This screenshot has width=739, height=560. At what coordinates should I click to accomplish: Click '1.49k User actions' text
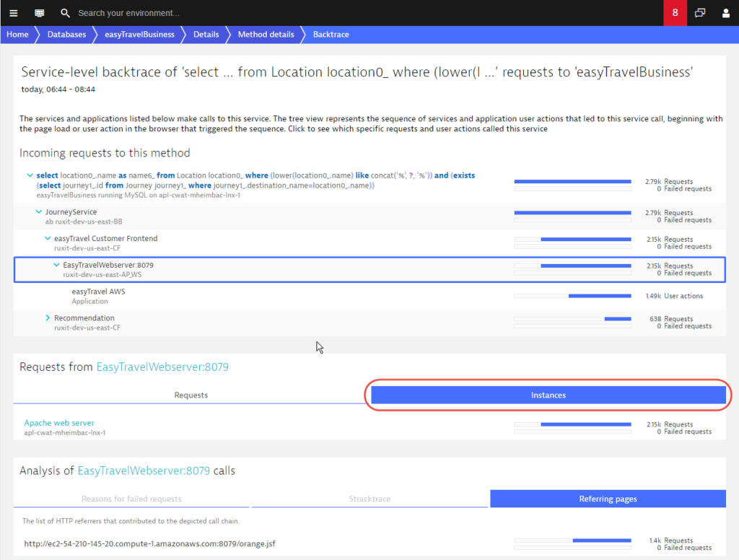pyautogui.click(x=674, y=296)
